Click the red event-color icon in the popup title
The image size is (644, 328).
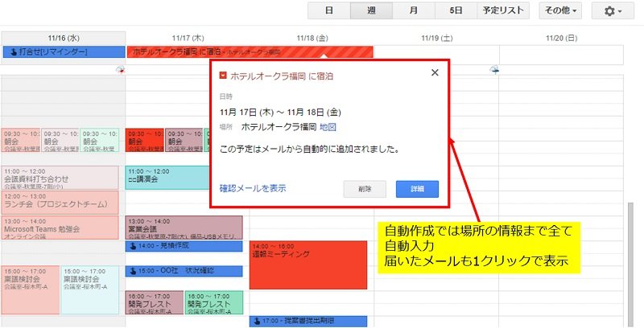(x=223, y=76)
